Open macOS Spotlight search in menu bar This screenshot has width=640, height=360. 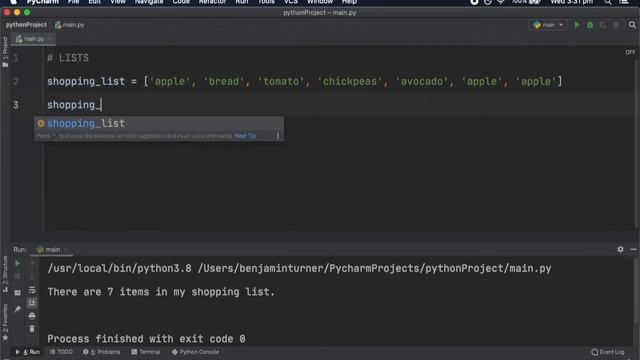coord(608,2)
